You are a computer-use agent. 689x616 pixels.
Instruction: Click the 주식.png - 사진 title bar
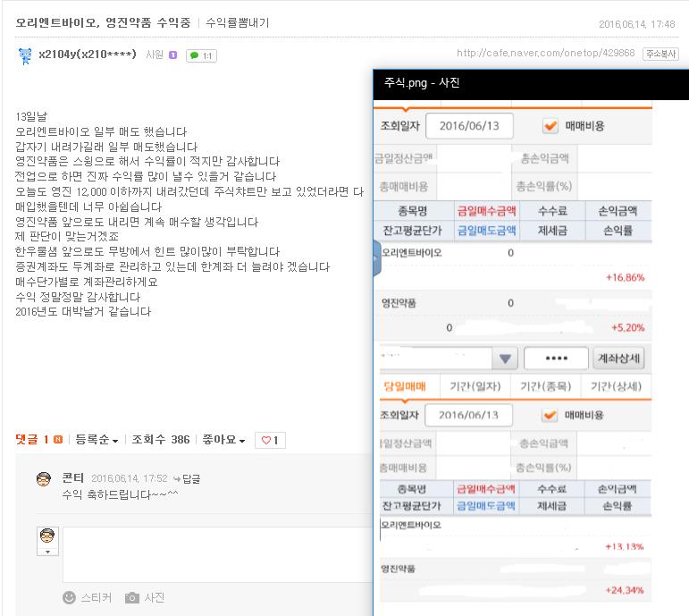tap(531, 84)
